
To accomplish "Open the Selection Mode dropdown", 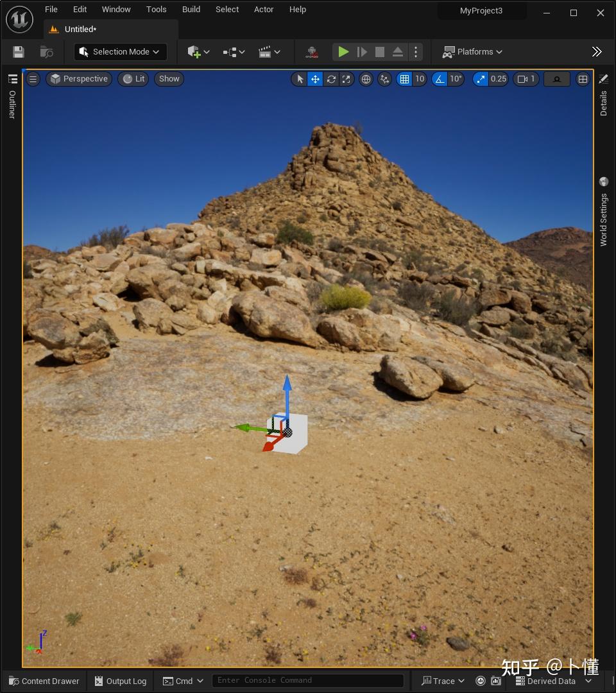I will [119, 52].
